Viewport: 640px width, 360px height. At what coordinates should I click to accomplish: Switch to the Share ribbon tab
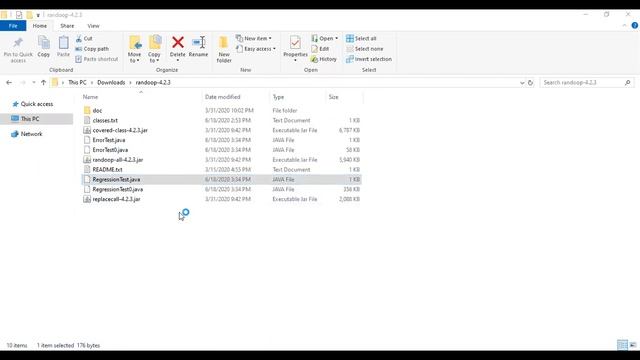click(x=67, y=26)
